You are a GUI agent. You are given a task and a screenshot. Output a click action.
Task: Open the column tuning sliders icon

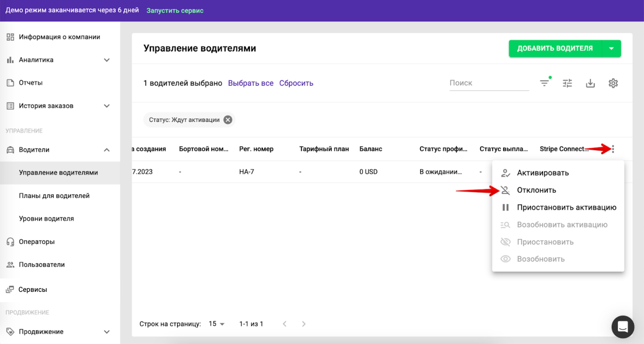point(567,83)
